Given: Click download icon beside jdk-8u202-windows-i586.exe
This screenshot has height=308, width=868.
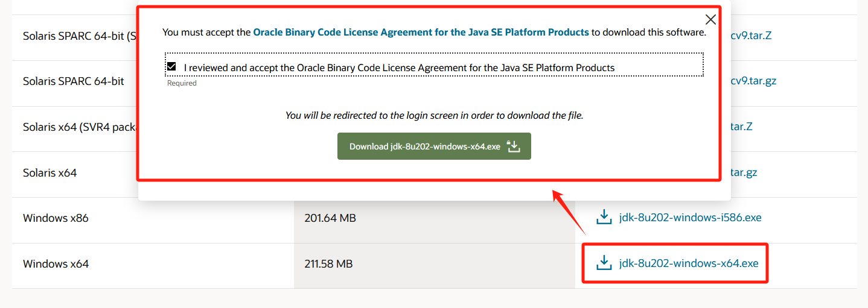Looking at the screenshot, I should point(604,217).
